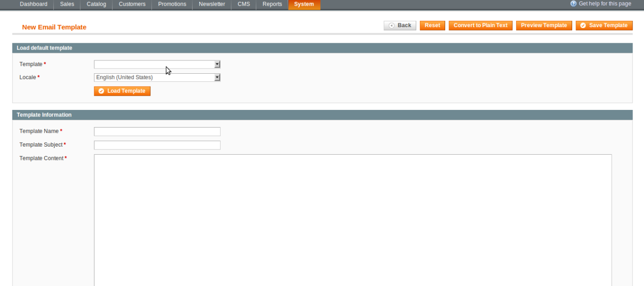Click into the Template Subject field
The width and height of the screenshot is (644, 286).
click(157, 145)
